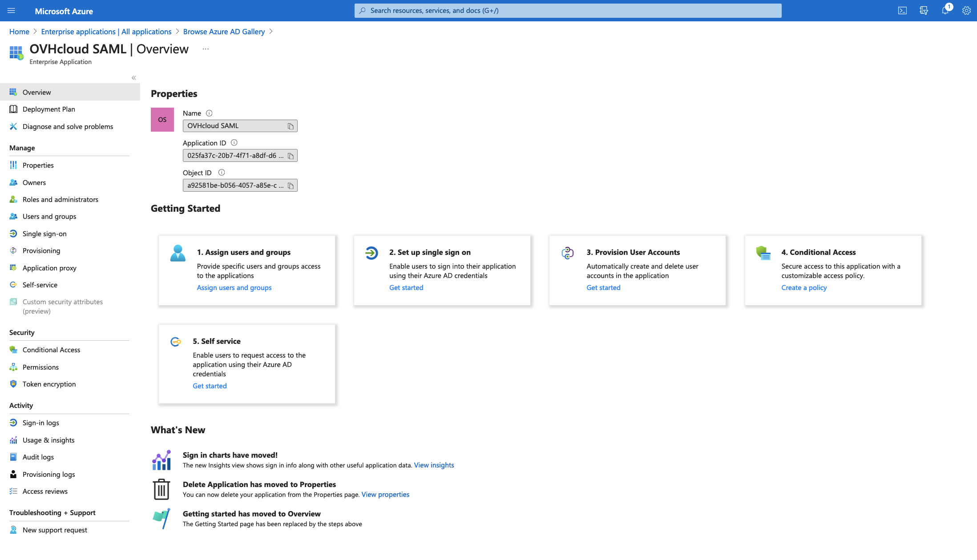Open the Sign-in logs activity icon
This screenshot has width=977, height=560.
(13, 423)
